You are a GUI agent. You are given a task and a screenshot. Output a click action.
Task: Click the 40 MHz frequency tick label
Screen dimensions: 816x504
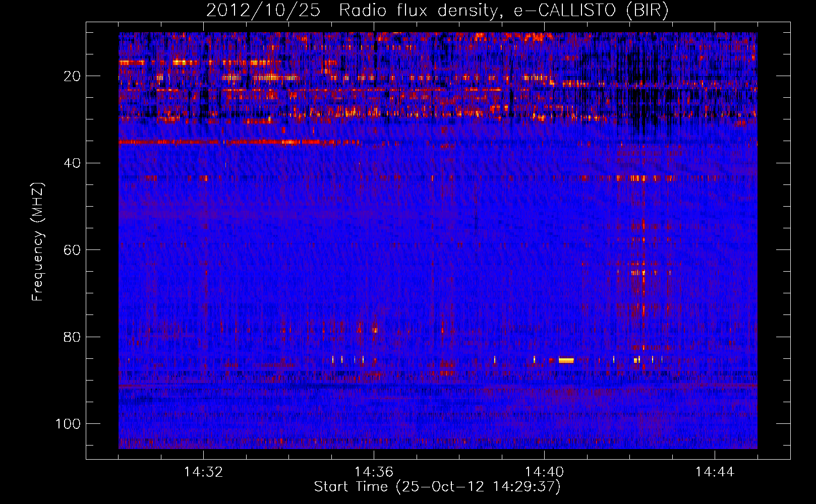click(x=72, y=163)
